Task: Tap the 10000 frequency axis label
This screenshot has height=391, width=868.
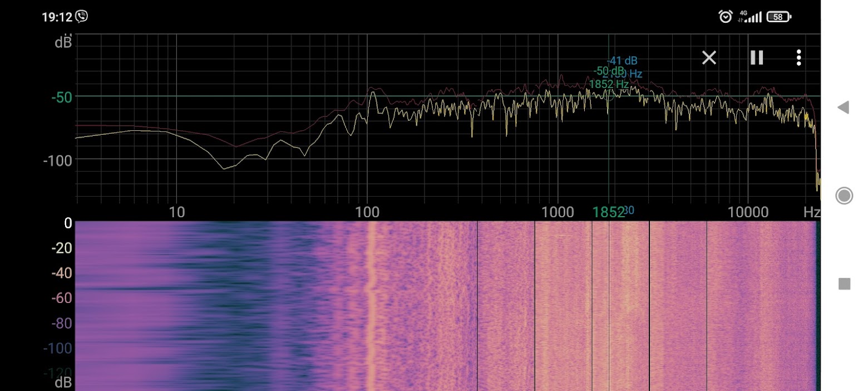Action: [x=747, y=212]
